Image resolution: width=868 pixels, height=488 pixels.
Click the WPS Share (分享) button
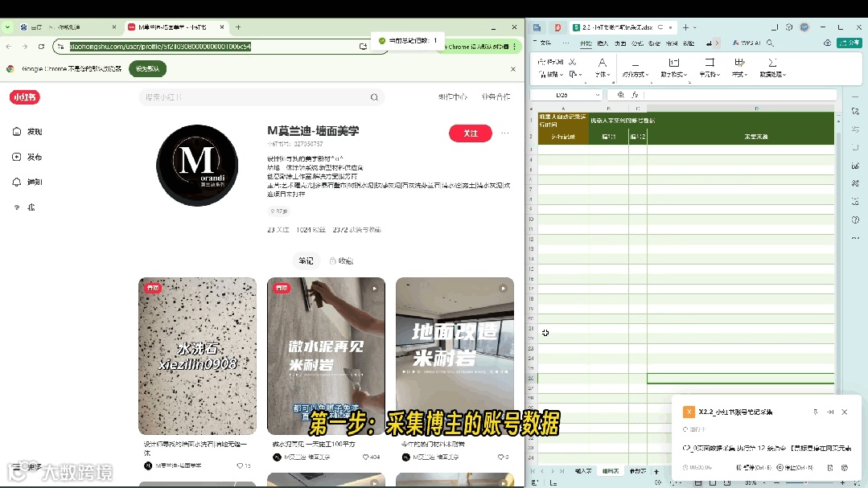tap(849, 43)
